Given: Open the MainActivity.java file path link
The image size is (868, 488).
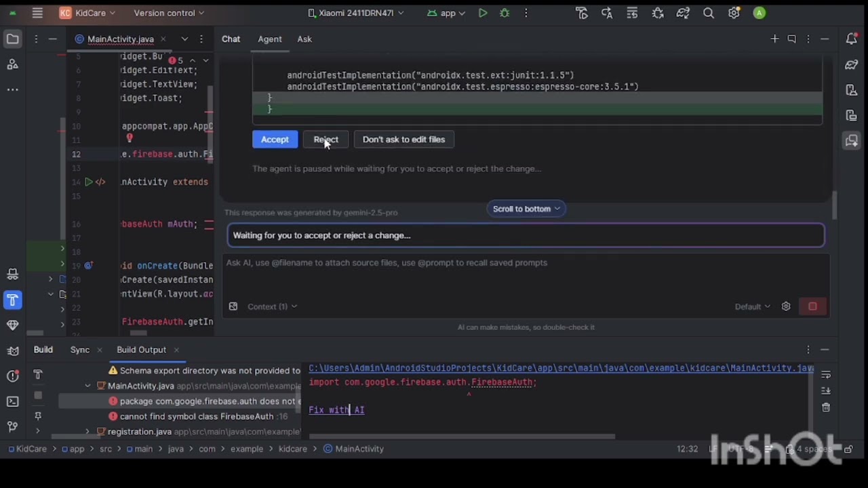Looking at the screenshot, I should tap(561, 368).
